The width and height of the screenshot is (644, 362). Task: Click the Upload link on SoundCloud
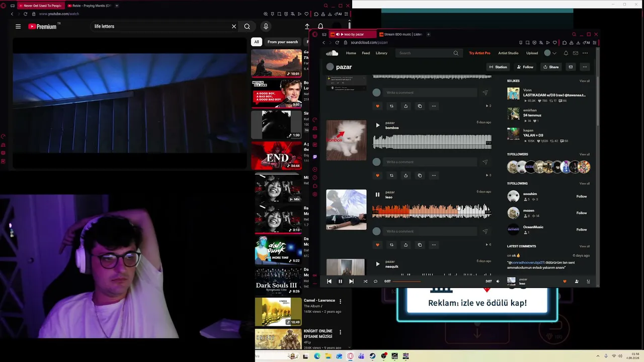pos(532,53)
